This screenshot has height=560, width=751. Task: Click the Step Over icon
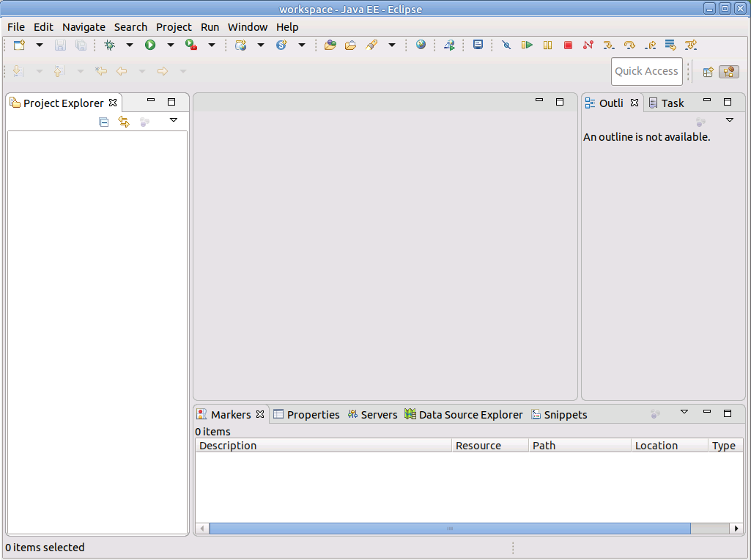pos(629,45)
